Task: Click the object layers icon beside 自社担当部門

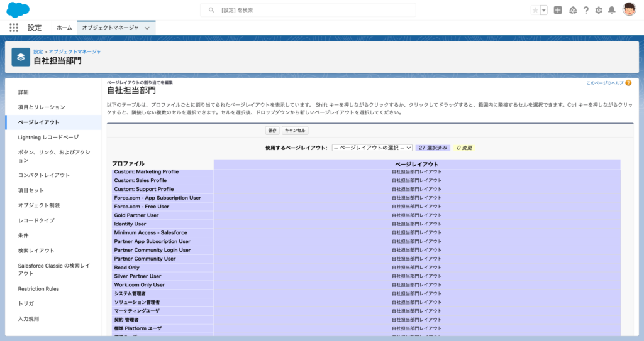Action: pyautogui.click(x=21, y=57)
